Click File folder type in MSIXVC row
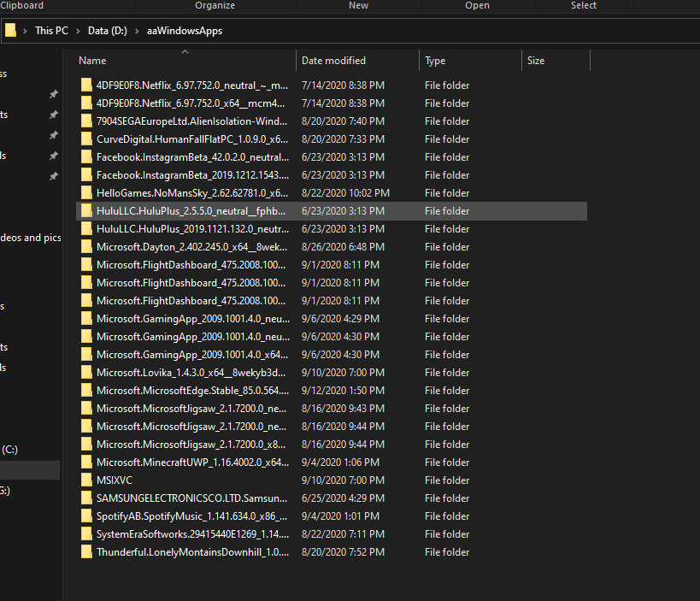Viewport: 700px width, 601px height. pyautogui.click(x=447, y=480)
